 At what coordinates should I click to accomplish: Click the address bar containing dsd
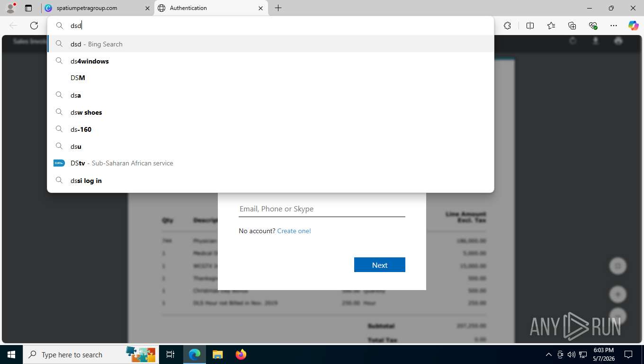tap(270, 26)
